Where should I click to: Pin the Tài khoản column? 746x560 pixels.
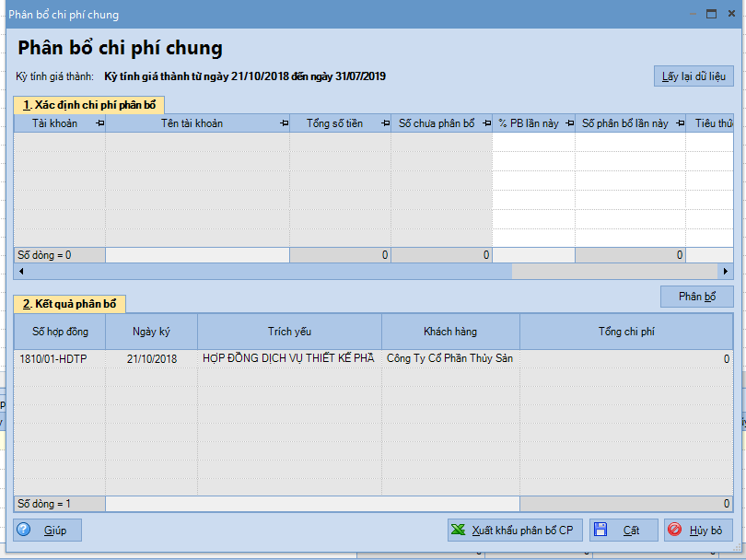click(99, 123)
